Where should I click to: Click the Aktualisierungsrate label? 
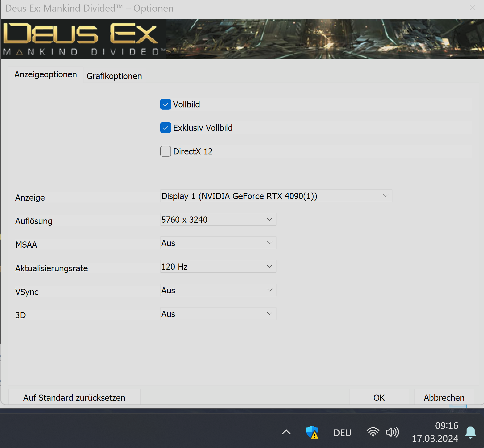[52, 268]
